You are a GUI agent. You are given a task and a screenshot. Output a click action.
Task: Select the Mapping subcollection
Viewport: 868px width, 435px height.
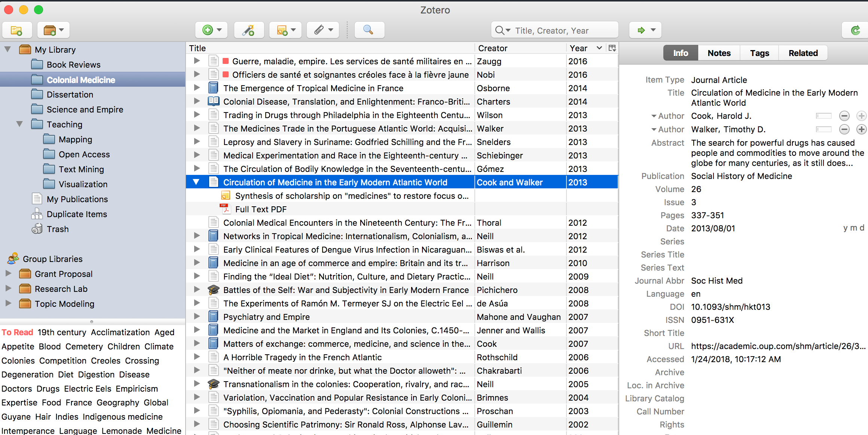(x=75, y=139)
